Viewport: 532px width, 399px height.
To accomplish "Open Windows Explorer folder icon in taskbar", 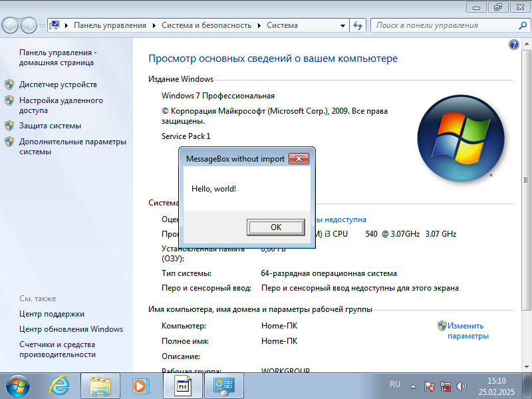I will 100,385.
